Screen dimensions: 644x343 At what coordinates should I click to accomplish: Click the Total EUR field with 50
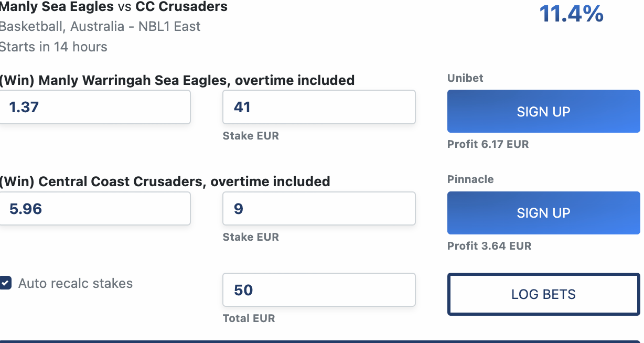(319, 290)
